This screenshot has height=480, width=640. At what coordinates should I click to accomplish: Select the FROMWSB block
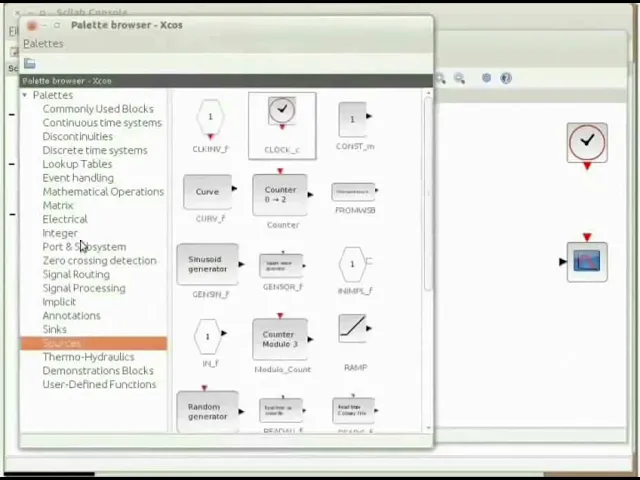tap(355, 191)
